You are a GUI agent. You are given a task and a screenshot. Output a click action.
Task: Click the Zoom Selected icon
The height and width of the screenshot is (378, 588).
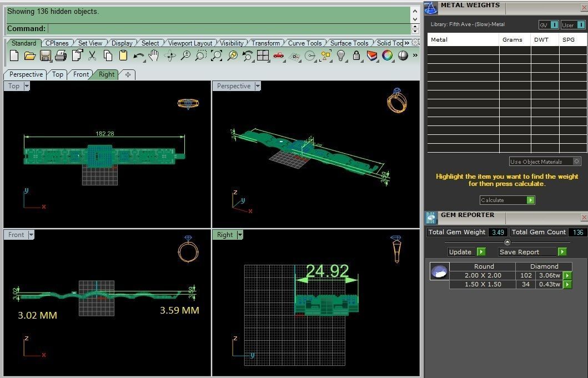click(232, 56)
